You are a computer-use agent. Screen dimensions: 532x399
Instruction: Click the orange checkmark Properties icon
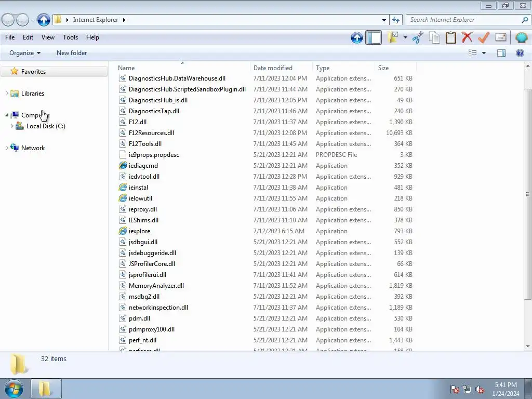(x=483, y=37)
